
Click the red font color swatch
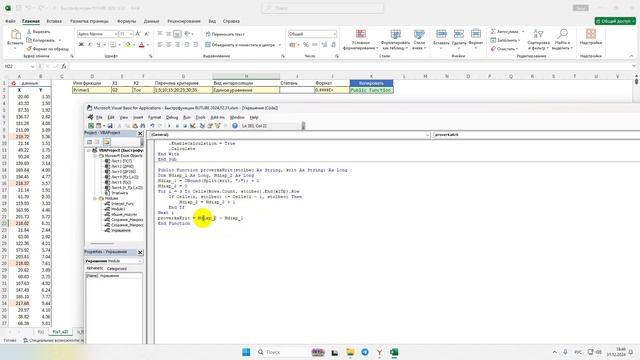click(141, 44)
